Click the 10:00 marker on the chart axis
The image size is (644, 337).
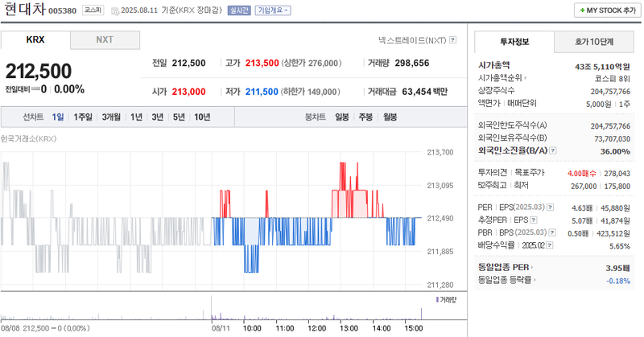(x=252, y=328)
